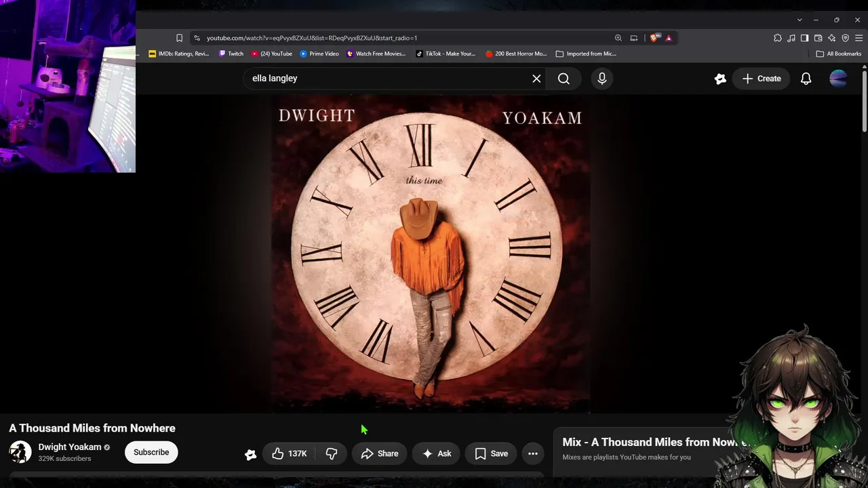
Task: Save the video to a playlist
Action: coord(492,453)
